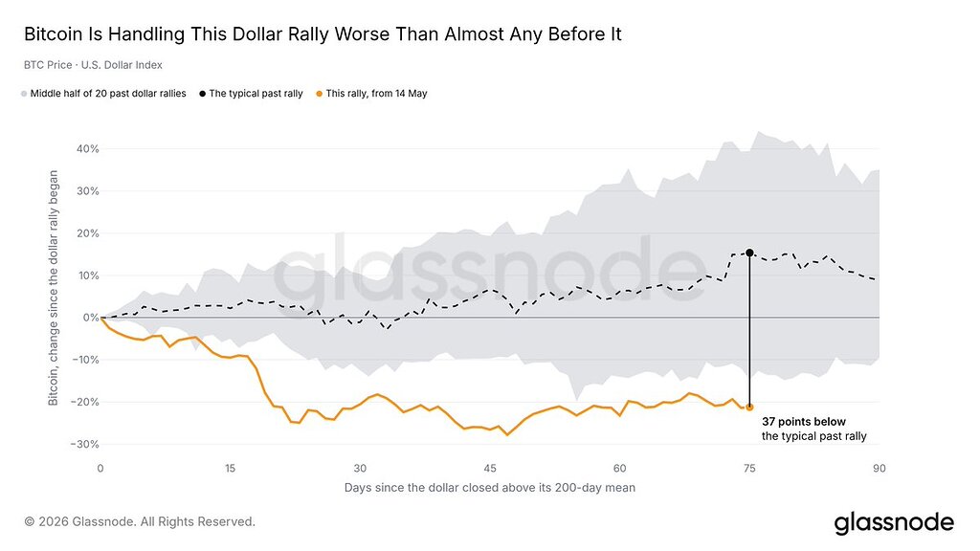Click the 0% y-axis label
This screenshot has width=980, height=551.
click(91, 318)
